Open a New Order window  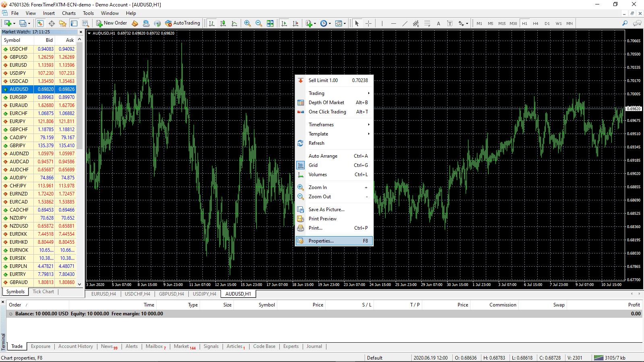[112, 23]
